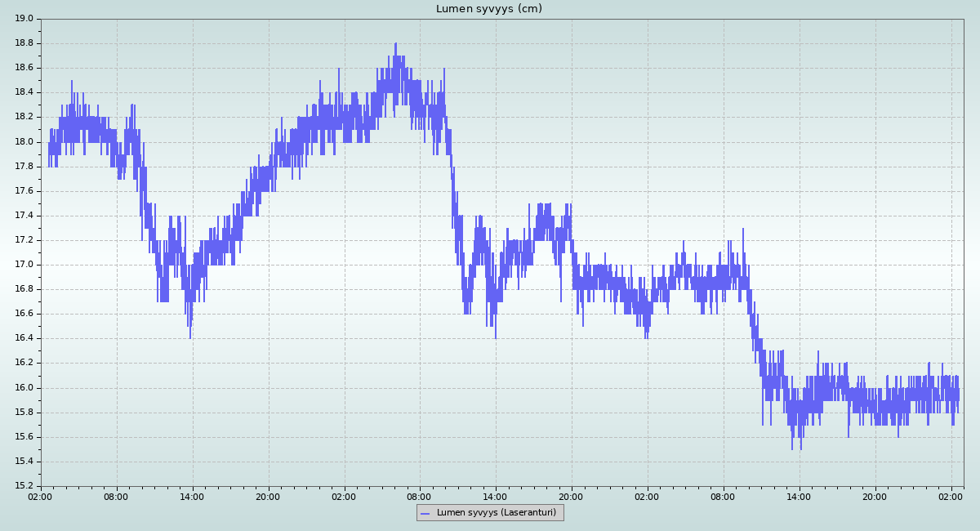Click the final 02:00 x-axis time label
This screenshot has height=531, width=980.
click(951, 496)
